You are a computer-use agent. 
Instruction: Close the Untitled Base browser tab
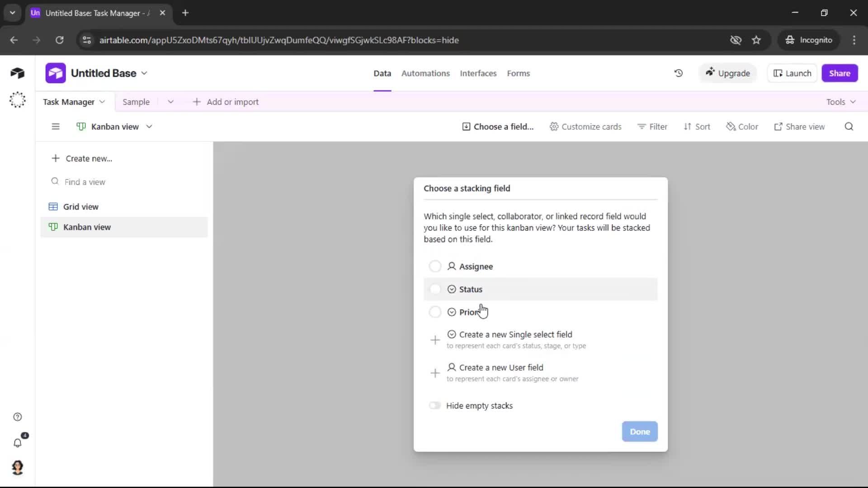point(162,13)
